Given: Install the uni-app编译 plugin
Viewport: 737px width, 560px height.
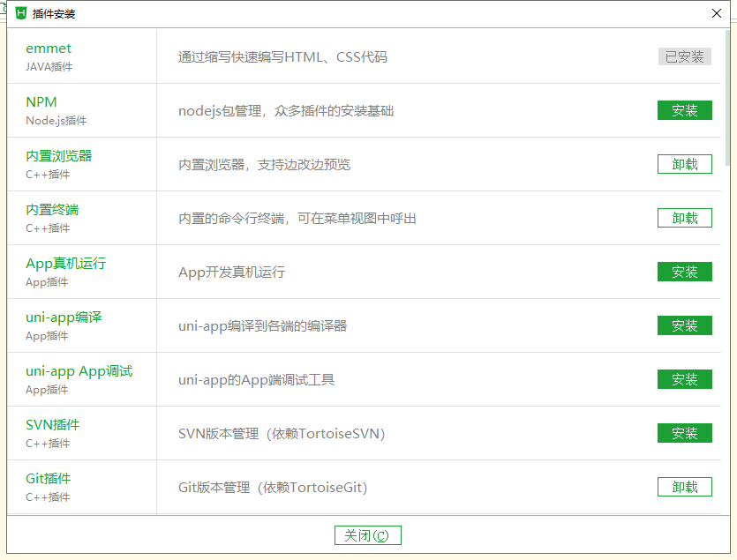Looking at the screenshot, I should pyautogui.click(x=684, y=325).
